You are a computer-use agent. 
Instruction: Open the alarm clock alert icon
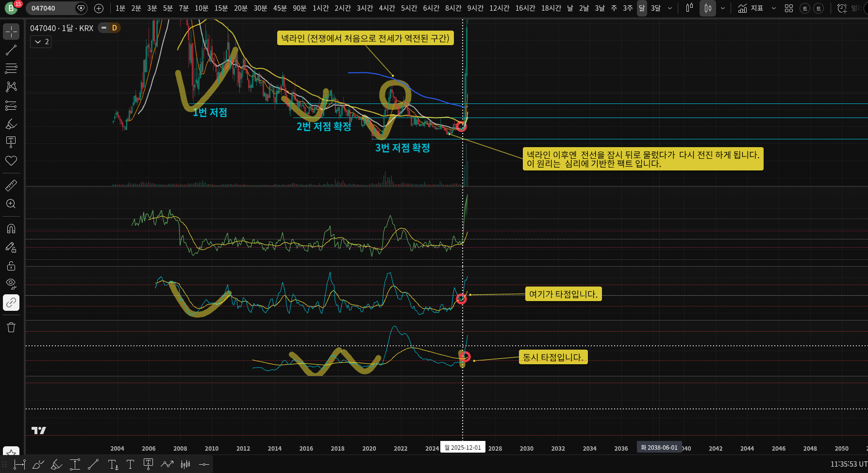(842, 8)
